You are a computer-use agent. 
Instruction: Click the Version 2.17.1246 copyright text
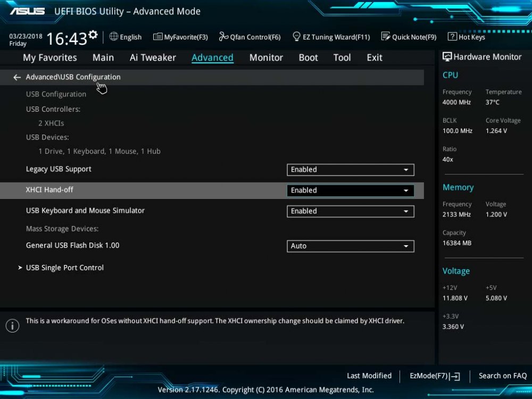tap(265, 390)
